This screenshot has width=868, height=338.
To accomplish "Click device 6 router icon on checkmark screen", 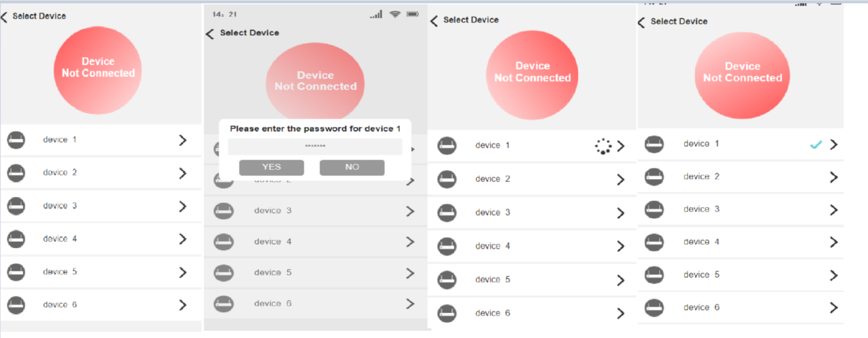I will pyautogui.click(x=654, y=308).
